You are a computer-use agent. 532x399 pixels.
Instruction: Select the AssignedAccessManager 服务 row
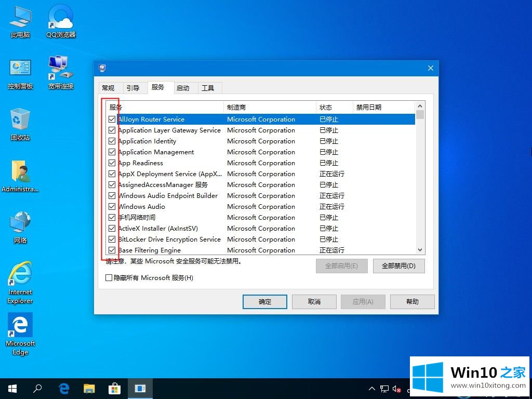(261, 185)
